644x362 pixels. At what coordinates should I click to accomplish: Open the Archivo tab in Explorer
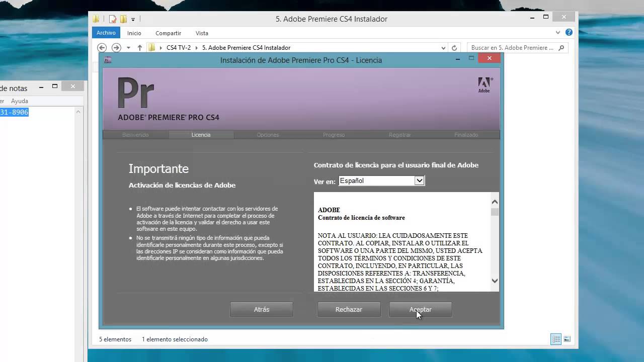point(106,33)
